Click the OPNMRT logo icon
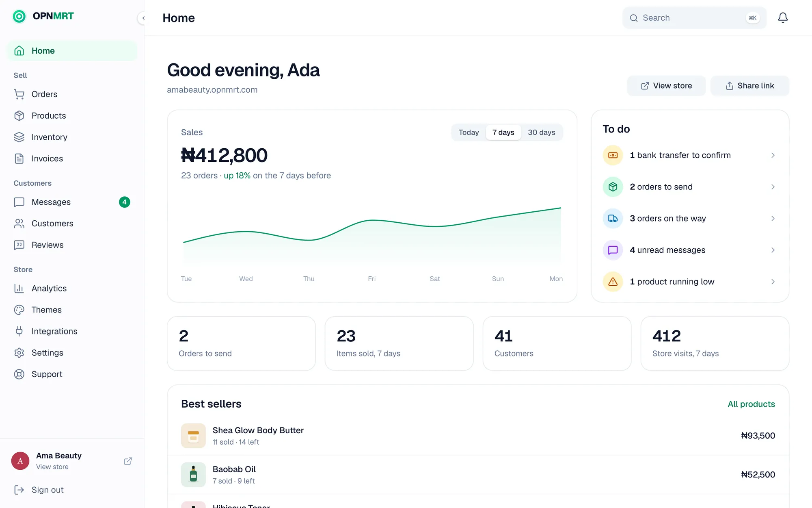 click(x=19, y=16)
